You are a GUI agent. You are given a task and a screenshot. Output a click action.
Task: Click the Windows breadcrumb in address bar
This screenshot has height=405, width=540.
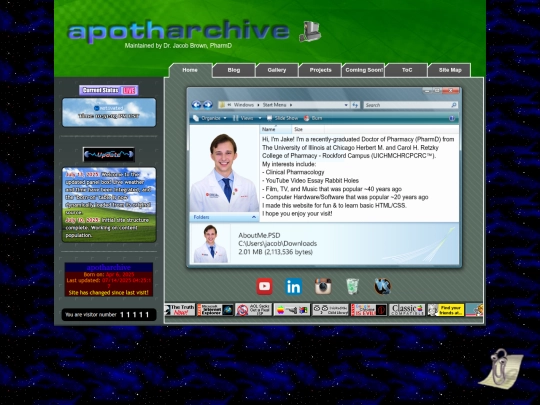coord(243,105)
